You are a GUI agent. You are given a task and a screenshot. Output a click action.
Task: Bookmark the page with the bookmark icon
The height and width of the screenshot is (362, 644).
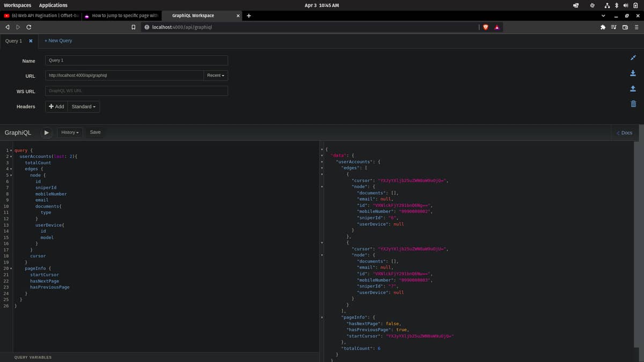pos(133,27)
